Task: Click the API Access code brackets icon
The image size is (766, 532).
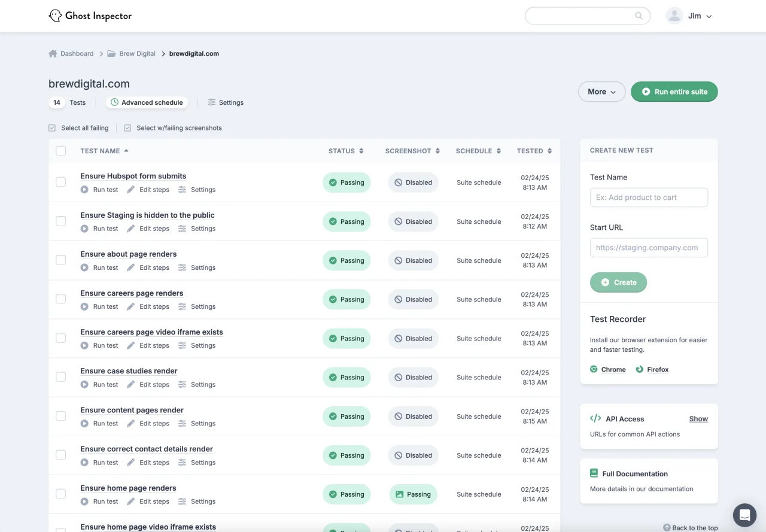Action: pos(595,419)
